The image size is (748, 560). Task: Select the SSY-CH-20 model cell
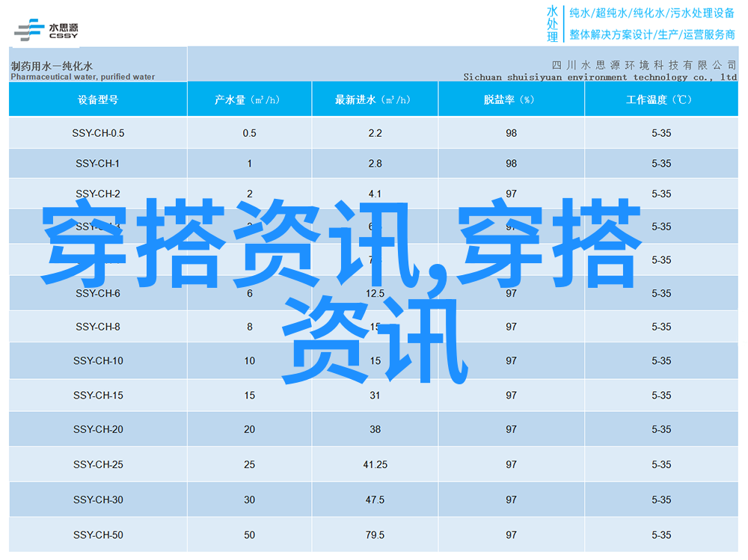pos(98,429)
